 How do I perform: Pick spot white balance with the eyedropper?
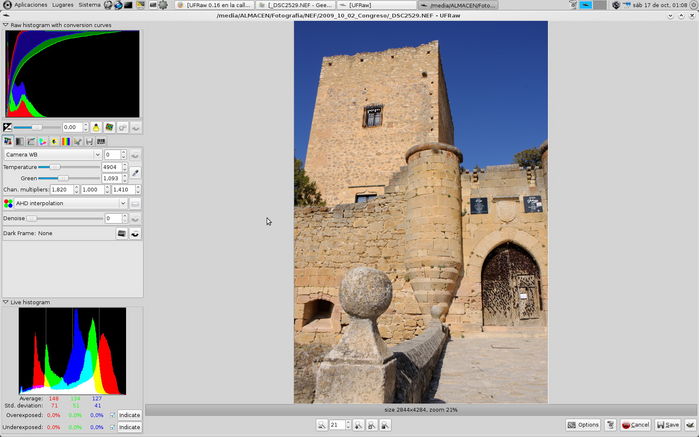[136, 173]
